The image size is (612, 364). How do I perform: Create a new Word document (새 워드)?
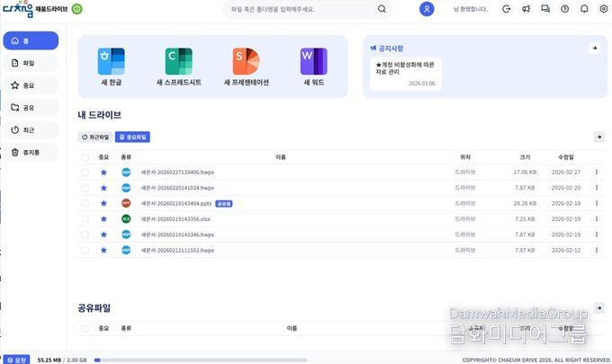[x=313, y=67]
